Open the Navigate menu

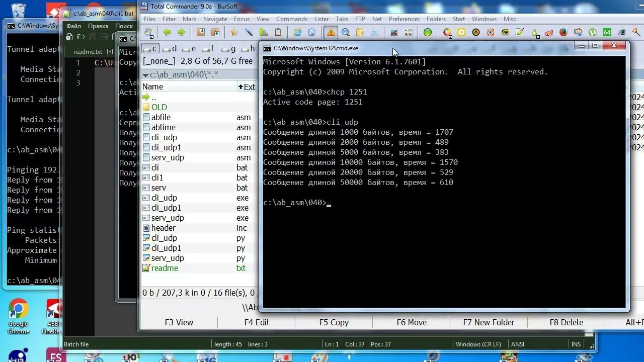coord(215,19)
